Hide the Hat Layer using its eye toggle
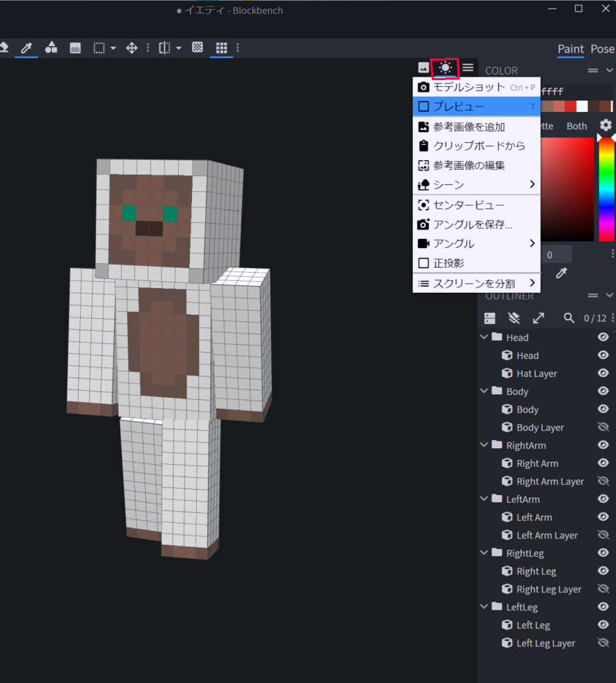616x683 pixels. tap(603, 373)
